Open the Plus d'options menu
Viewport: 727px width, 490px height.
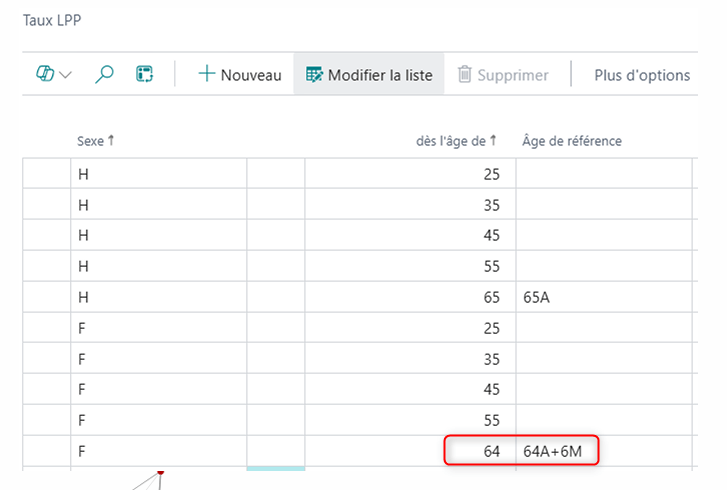641,74
